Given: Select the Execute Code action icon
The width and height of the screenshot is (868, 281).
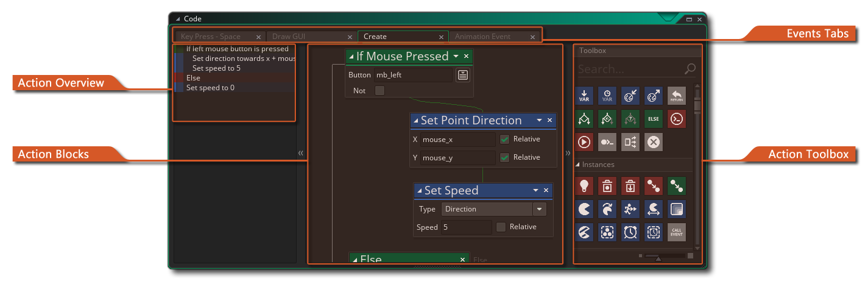Looking at the screenshot, I should pos(677,119).
